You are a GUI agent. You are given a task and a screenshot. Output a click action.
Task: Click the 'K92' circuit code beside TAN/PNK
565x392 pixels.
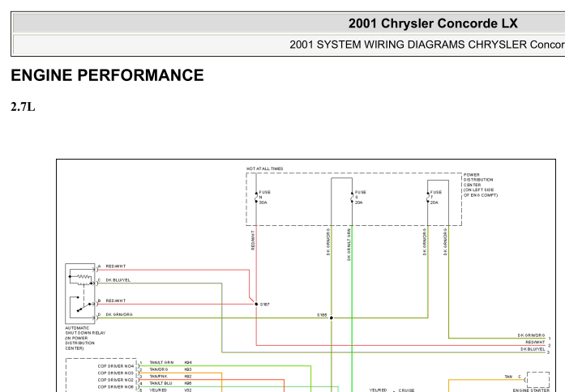[188, 376]
